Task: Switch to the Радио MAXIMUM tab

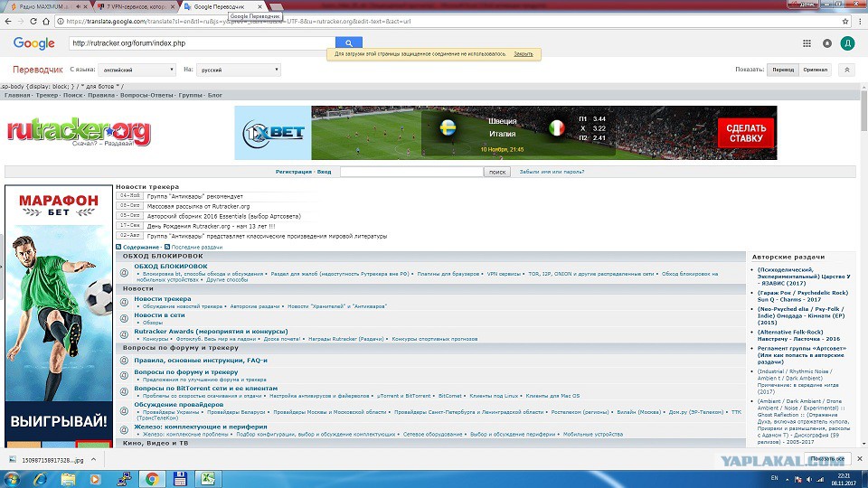Action: pyautogui.click(x=42, y=6)
